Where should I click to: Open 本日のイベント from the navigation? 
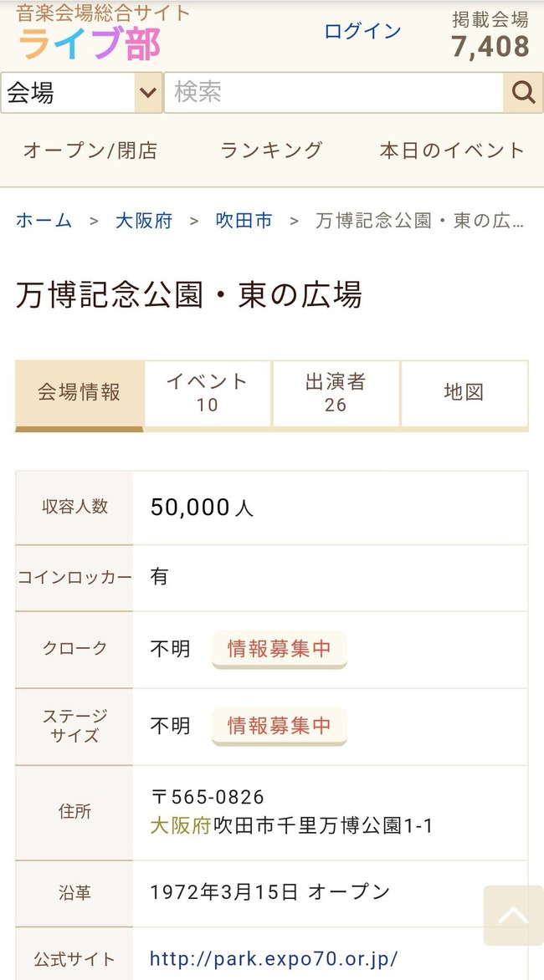coord(451,151)
